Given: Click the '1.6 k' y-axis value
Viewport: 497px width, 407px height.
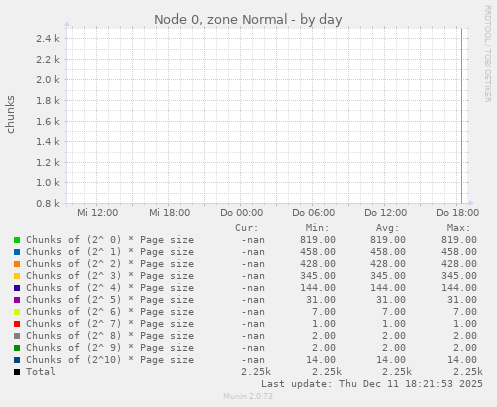Looking at the screenshot, I should point(48,121).
